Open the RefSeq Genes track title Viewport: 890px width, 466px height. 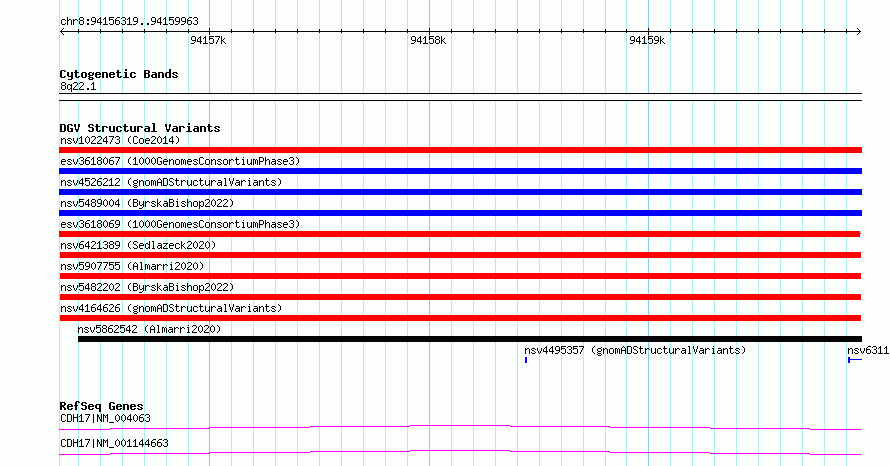102,406
